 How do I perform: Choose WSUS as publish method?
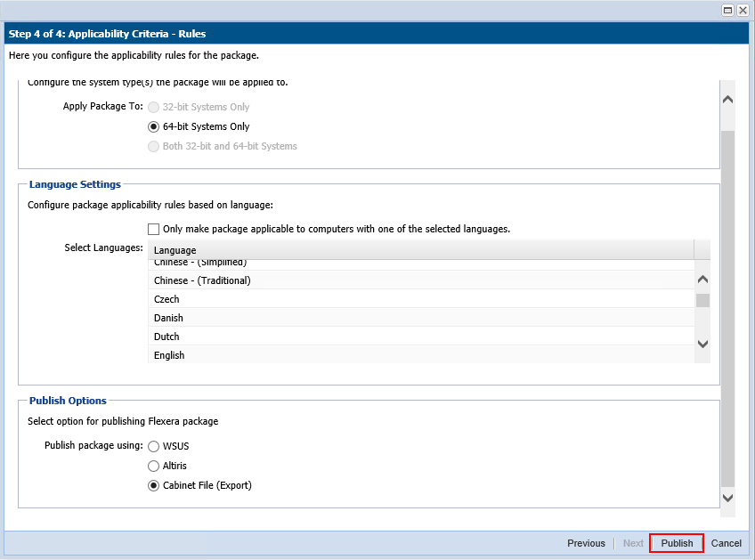(154, 446)
